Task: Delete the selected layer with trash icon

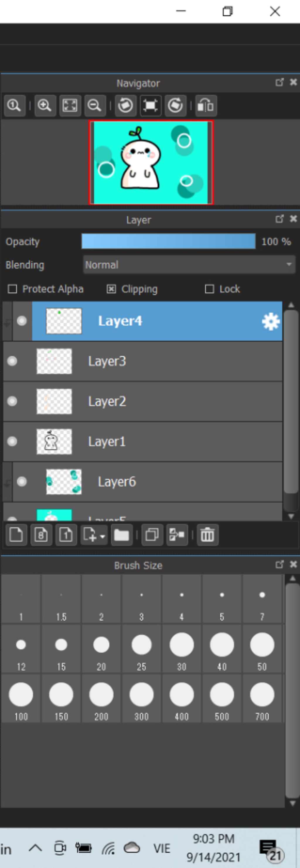Action: pos(207,535)
